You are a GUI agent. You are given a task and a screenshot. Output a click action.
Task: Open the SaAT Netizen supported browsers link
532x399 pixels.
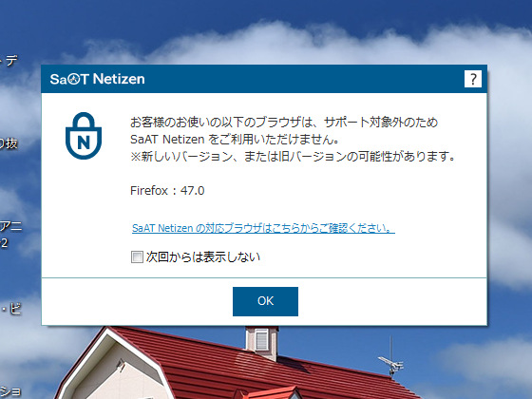pos(263,228)
